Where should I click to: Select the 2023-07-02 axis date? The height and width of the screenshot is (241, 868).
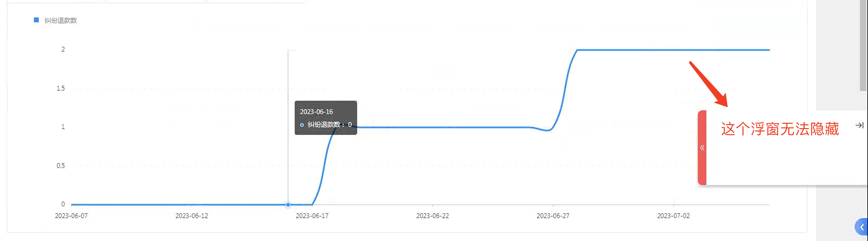coord(673,216)
